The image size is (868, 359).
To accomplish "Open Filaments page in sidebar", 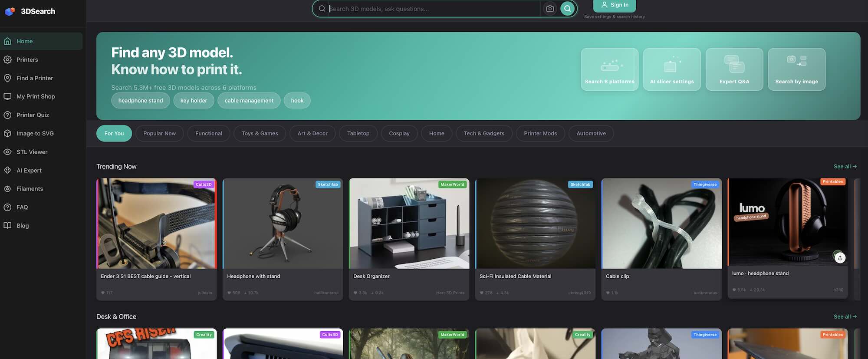I will [30, 189].
